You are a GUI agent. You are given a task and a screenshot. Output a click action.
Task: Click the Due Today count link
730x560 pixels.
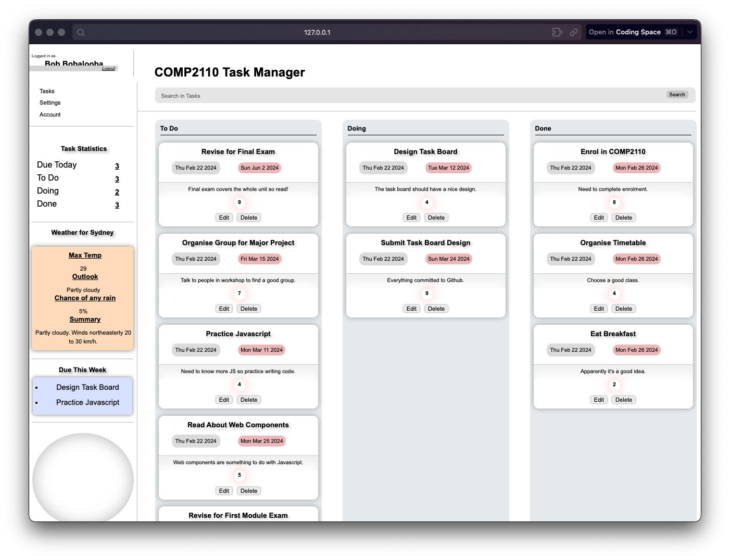point(117,166)
